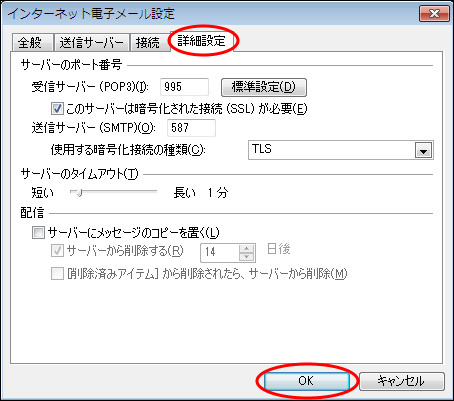Click the dropdown arrow beside TLS

coord(423,150)
